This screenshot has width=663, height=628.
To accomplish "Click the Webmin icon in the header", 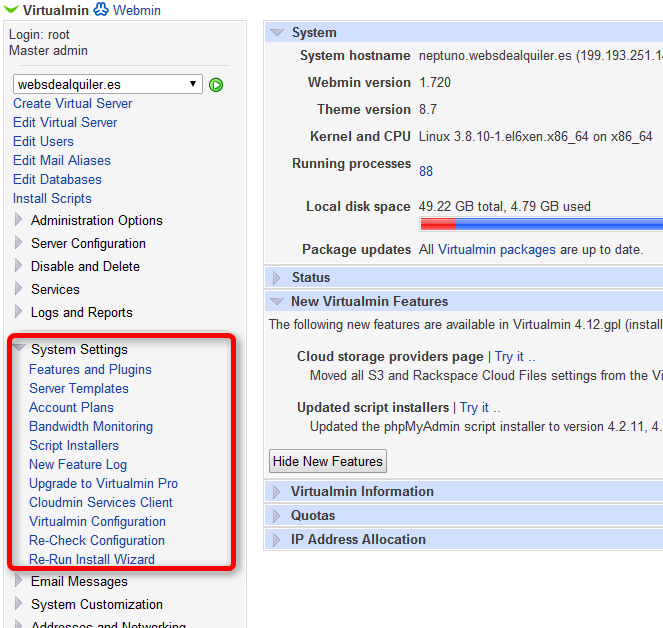I will (101, 10).
